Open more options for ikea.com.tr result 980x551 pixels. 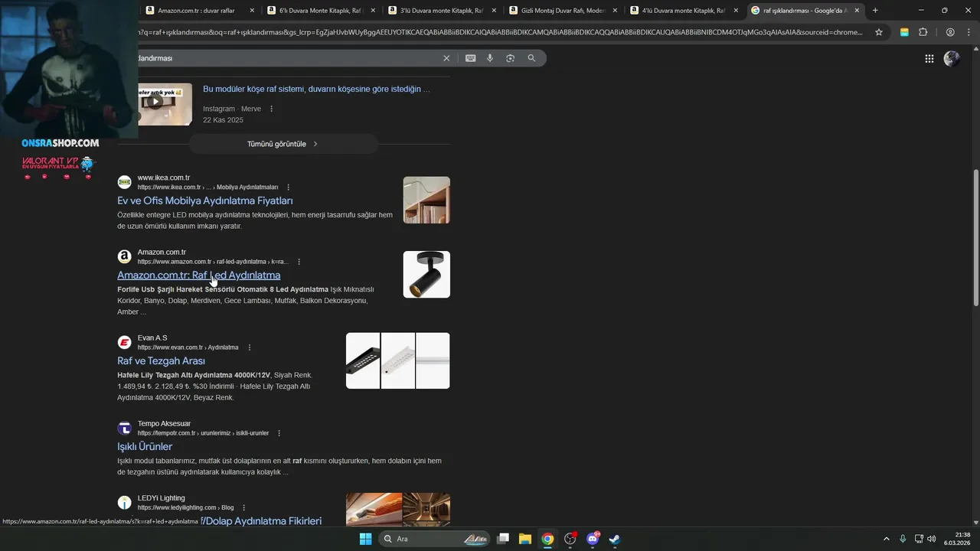click(288, 187)
